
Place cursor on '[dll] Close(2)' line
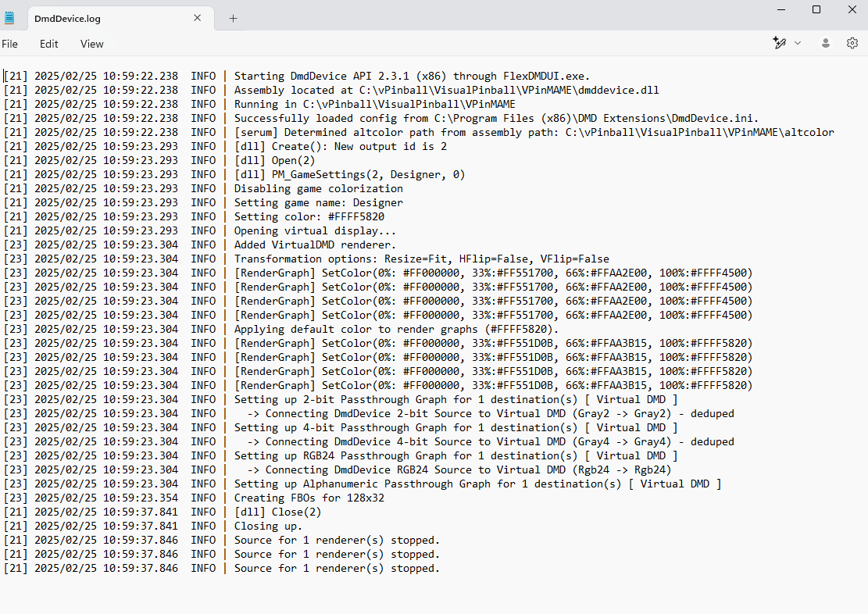(x=277, y=512)
